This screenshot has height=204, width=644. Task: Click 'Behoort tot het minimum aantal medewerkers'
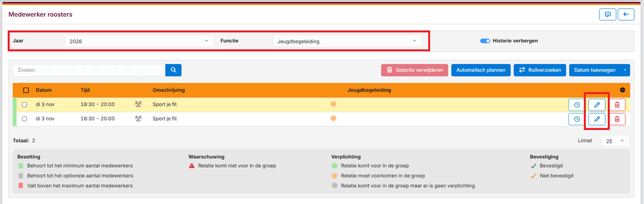click(x=80, y=166)
